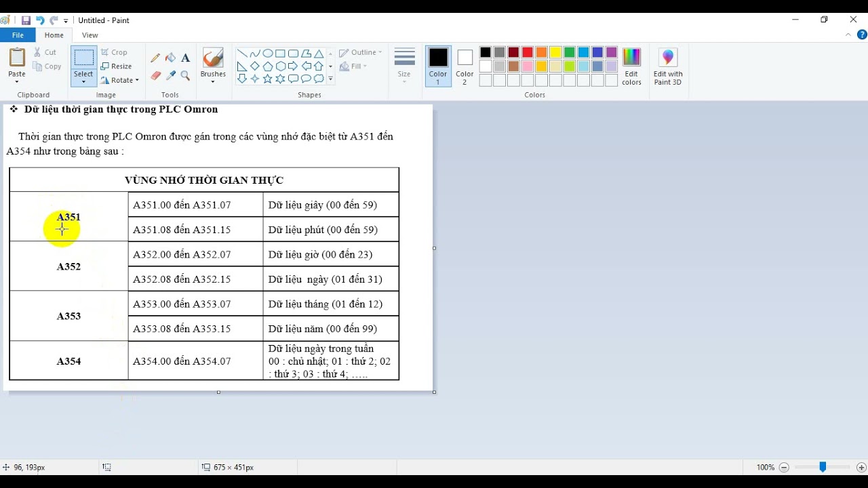Click the Redo arrow icon
The height and width of the screenshot is (488, 868).
click(54, 20)
